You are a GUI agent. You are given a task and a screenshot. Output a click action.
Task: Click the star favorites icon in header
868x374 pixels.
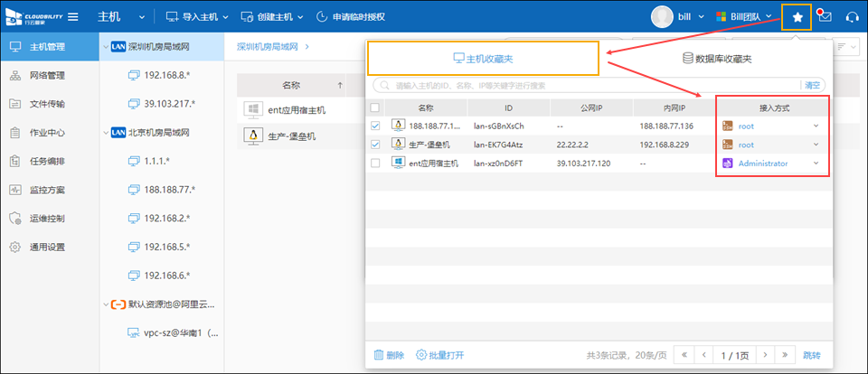tap(797, 17)
